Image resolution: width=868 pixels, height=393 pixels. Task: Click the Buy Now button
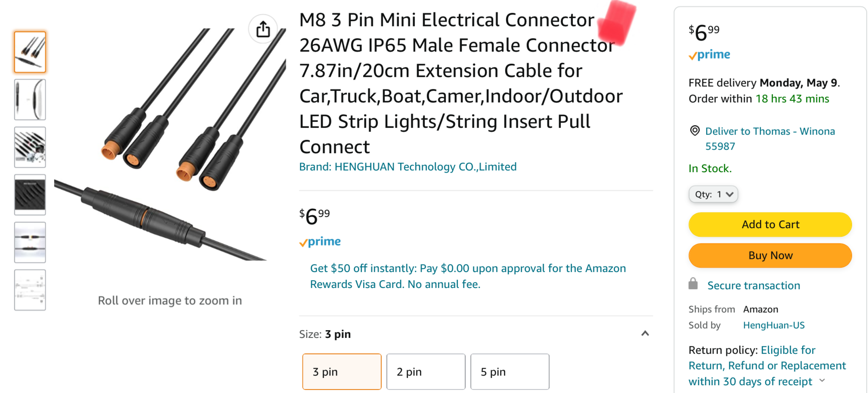[x=770, y=255]
